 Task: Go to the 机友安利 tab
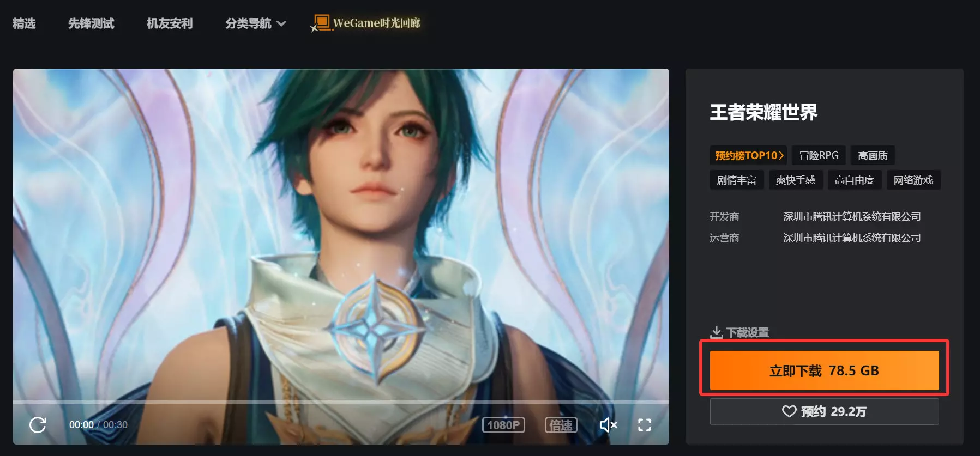click(170, 23)
